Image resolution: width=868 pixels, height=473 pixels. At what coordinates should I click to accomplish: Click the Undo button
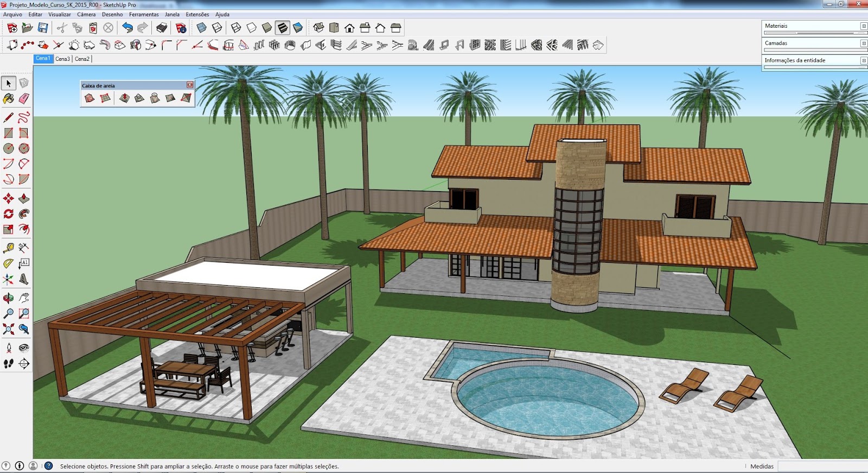point(127,28)
